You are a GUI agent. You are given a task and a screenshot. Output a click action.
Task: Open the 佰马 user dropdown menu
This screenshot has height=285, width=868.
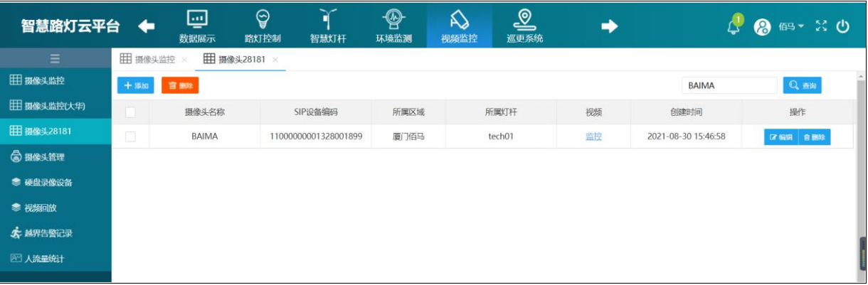[790, 26]
